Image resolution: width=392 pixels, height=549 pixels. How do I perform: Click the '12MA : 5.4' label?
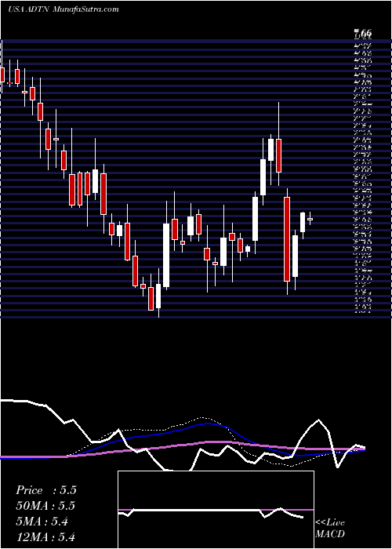coord(45,537)
